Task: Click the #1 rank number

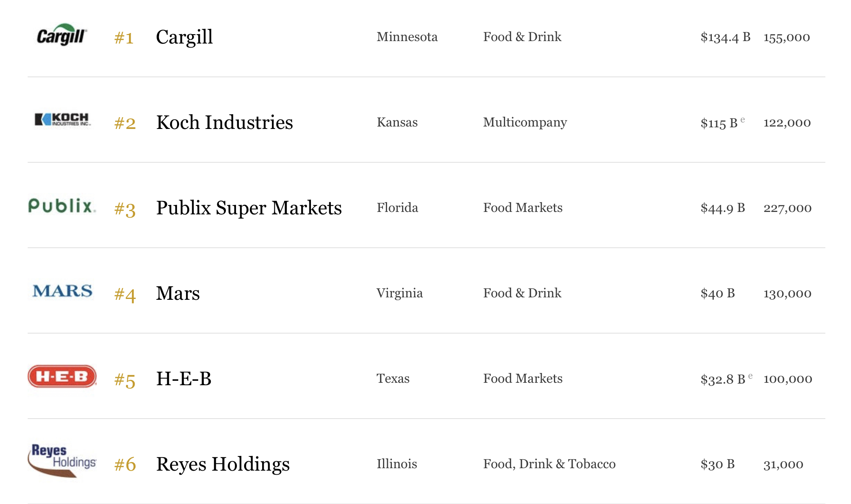Action: click(124, 38)
